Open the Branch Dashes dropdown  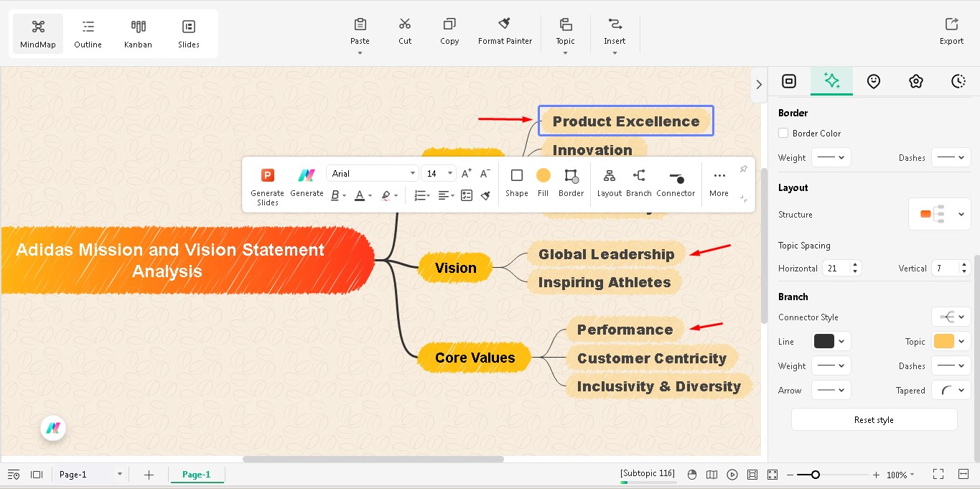click(951, 365)
